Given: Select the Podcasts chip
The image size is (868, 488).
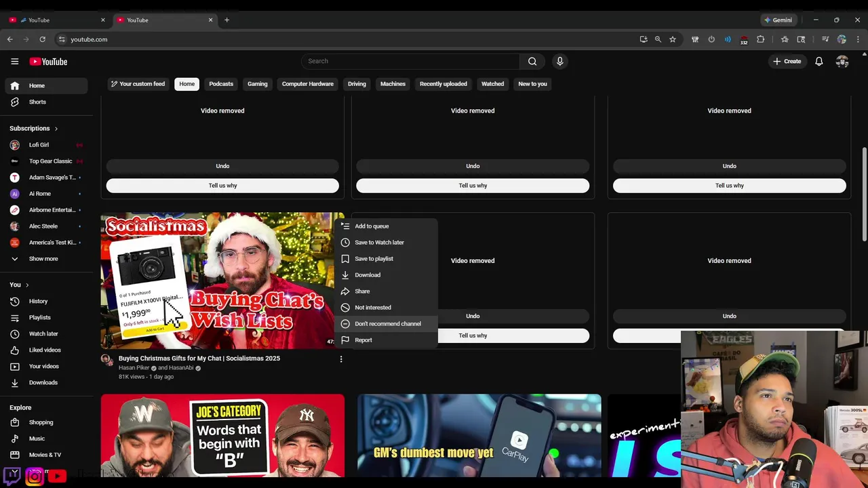Looking at the screenshot, I should (x=221, y=84).
